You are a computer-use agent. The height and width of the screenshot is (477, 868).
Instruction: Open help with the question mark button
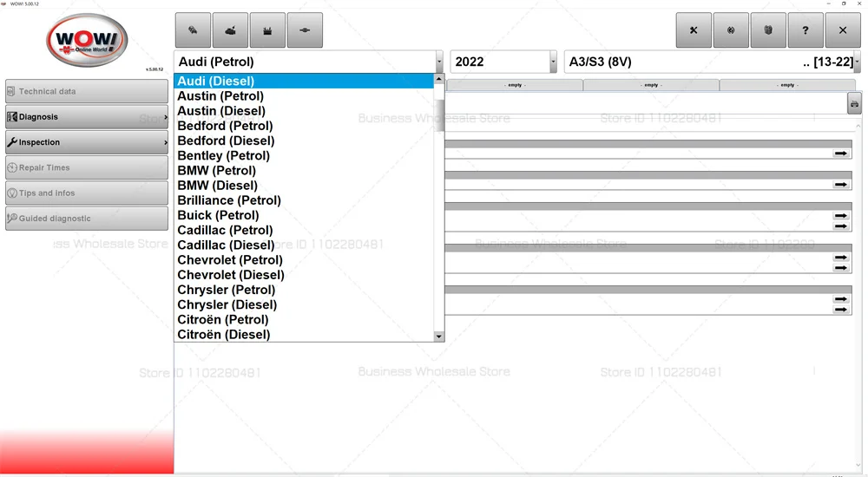(x=805, y=30)
